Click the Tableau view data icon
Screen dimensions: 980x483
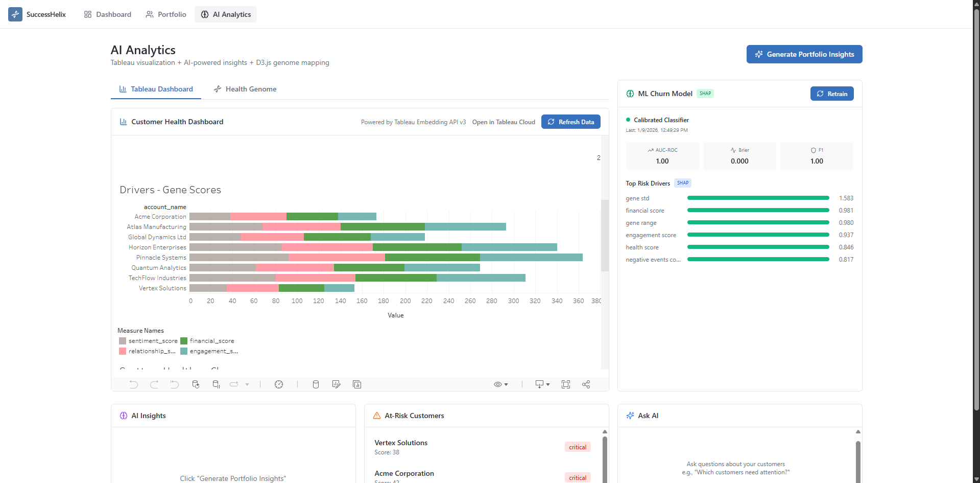[x=357, y=384]
